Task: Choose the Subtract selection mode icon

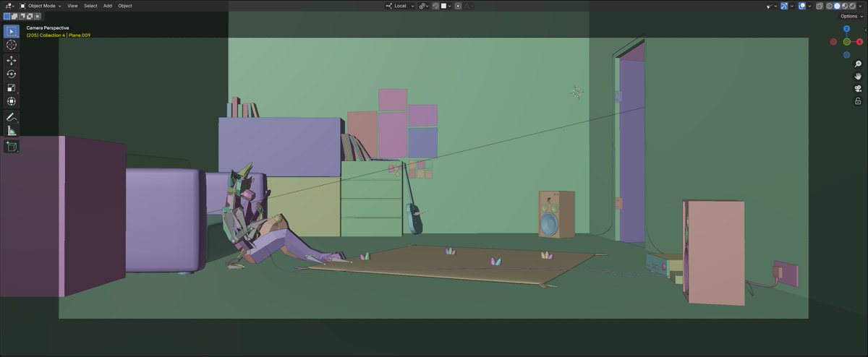Action: click(x=22, y=16)
